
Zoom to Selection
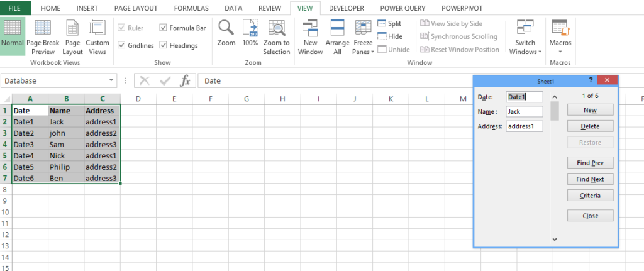(x=277, y=36)
